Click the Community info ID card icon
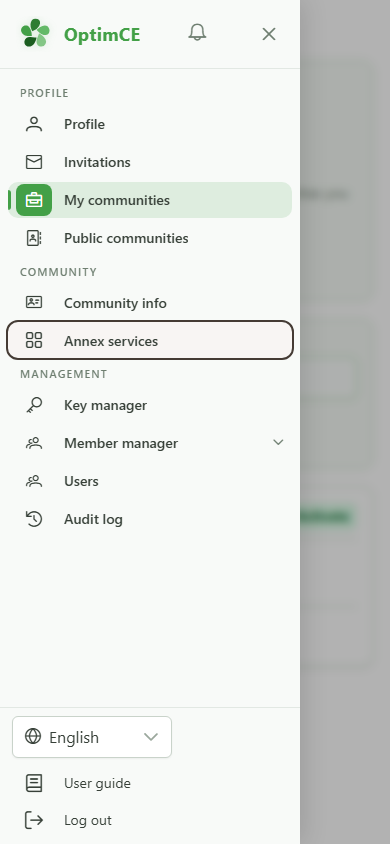 tap(34, 303)
